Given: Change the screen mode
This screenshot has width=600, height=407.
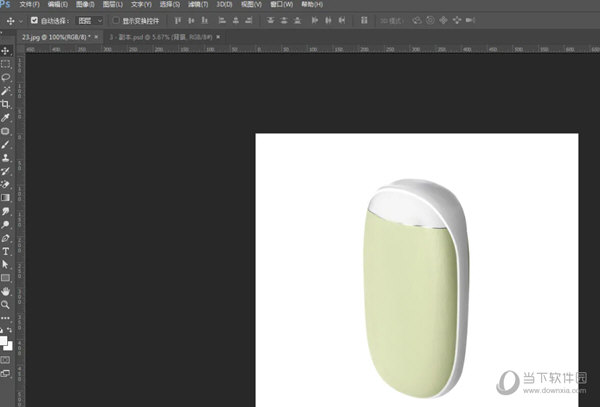Looking at the screenshot, I should pyautogui.click(x=5, y=373).
